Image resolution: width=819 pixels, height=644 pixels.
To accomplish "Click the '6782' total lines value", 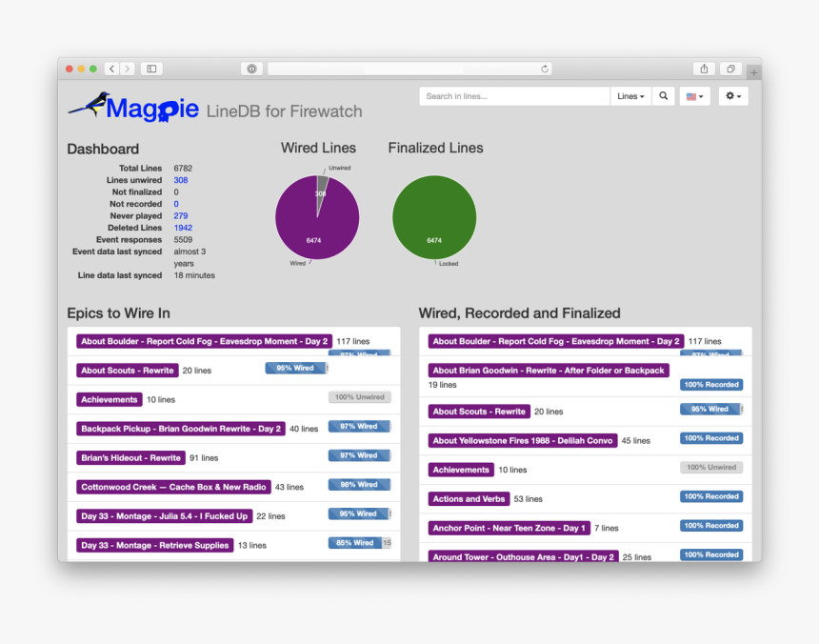I will point(183,169).
